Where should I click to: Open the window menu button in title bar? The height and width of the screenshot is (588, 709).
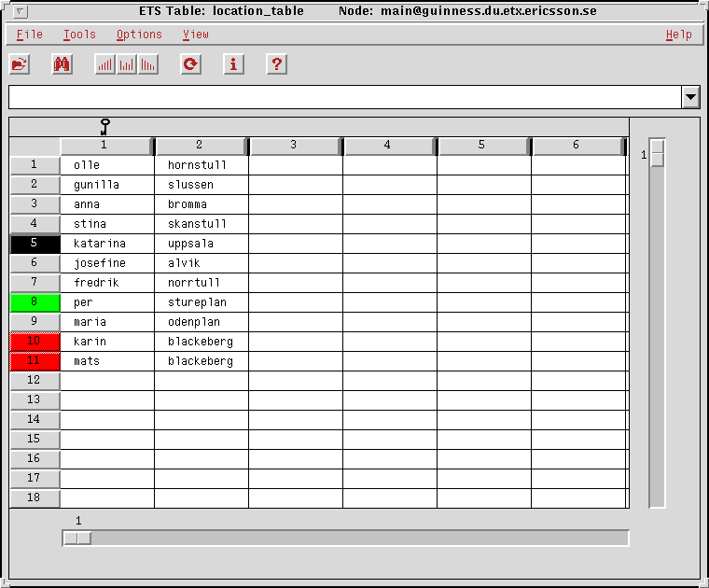click(x=21, y=11)
